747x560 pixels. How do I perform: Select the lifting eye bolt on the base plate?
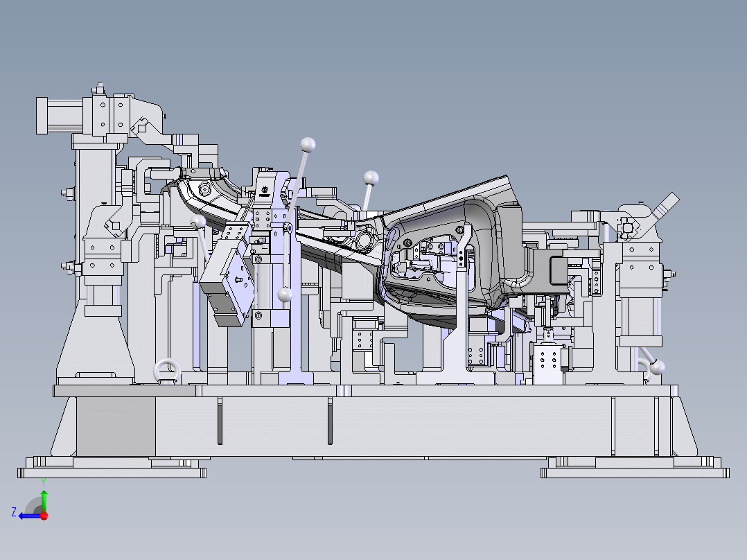tap(167, 371)
